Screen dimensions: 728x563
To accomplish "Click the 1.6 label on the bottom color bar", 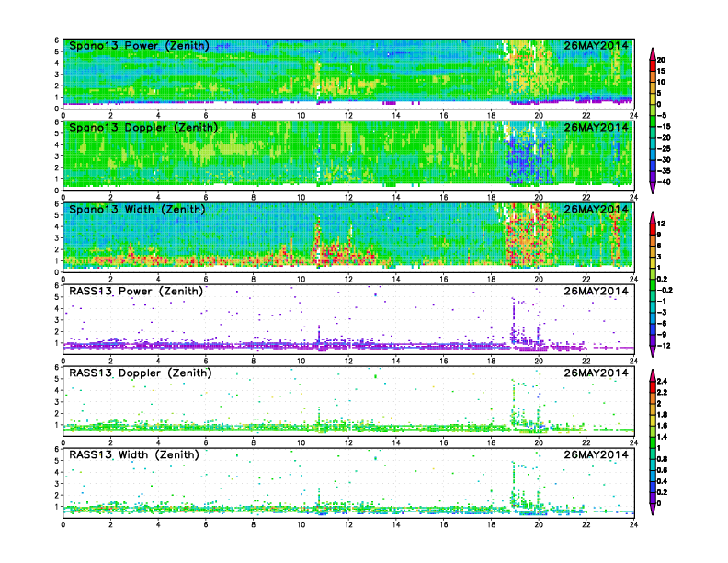I will tap(663, 426).
